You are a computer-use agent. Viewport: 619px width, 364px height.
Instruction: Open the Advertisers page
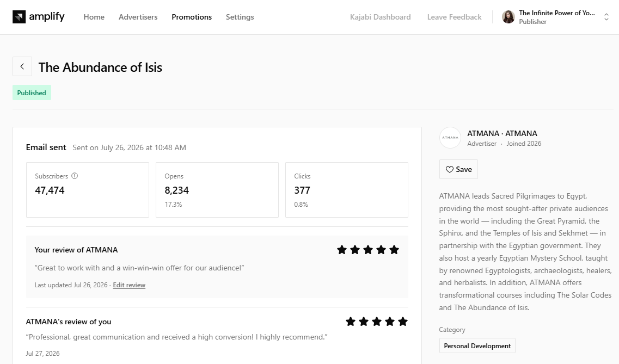tap(138, 17)
